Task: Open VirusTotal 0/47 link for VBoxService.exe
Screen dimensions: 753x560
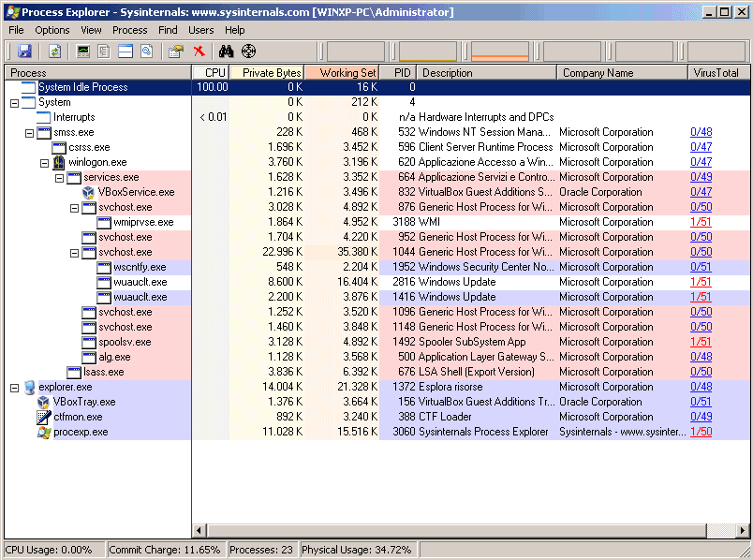Action: point(701,193)
